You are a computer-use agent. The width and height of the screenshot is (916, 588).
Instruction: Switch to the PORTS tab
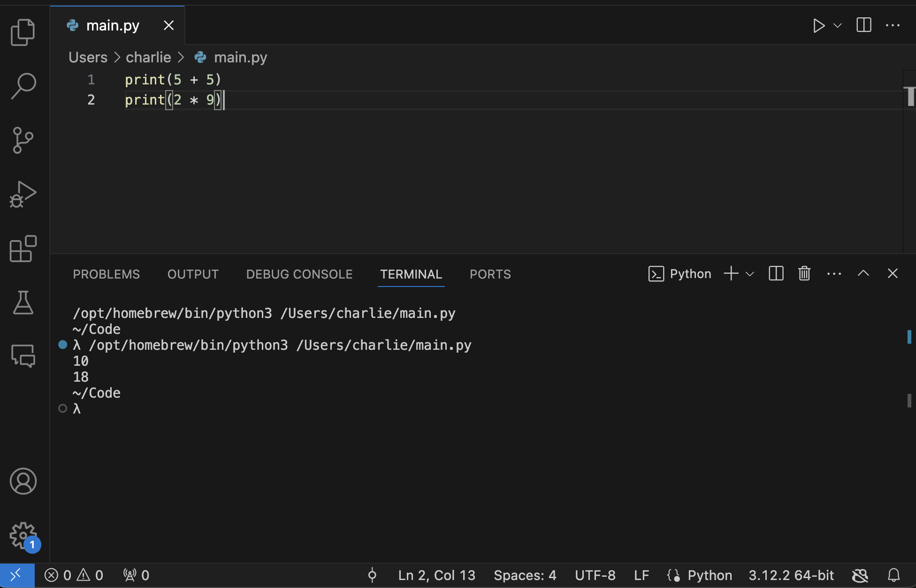pyautogui.click(x=490, y=274)
